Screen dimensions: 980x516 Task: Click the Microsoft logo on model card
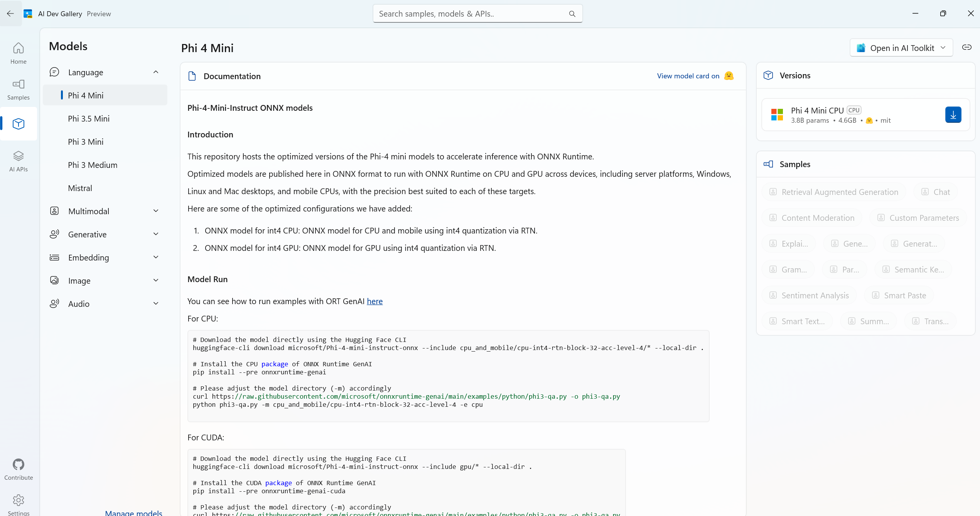[777, 115]
